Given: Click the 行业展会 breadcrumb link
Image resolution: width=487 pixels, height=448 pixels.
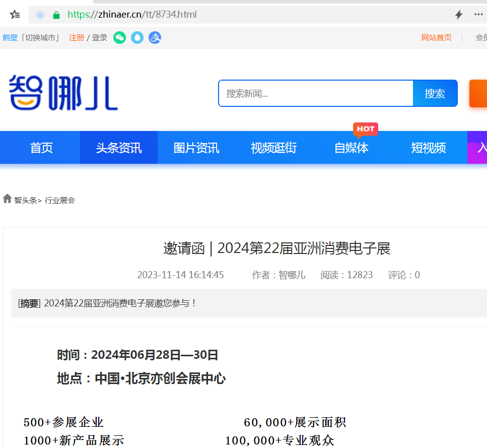Looking at the screenshot, I should [60, 200].
